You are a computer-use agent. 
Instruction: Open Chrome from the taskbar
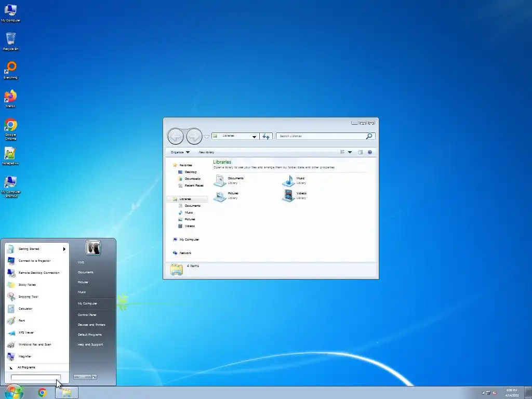43,393
